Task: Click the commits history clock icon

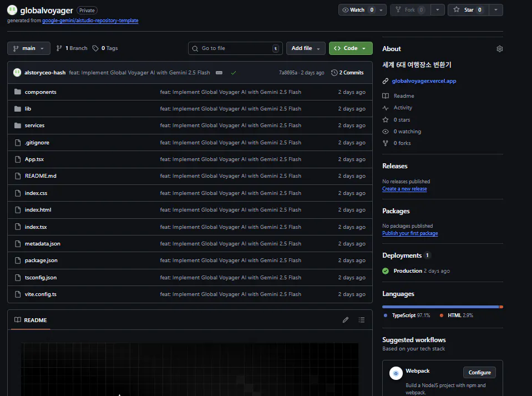Action: click(x=334, y=73)
